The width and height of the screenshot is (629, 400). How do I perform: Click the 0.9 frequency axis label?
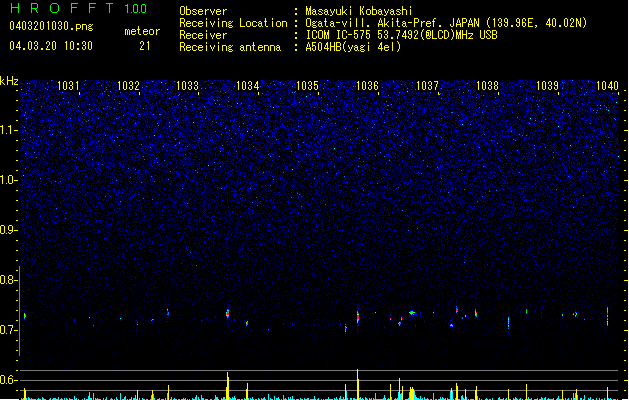[9, 230]
